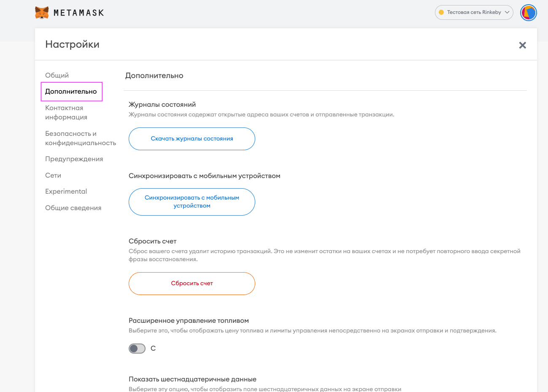Image resolution: width=548 pixels, height=392 pixels.
Task: Click the Синхронизировать с мобильным устройством heading
Action: (x=205, y=176)
